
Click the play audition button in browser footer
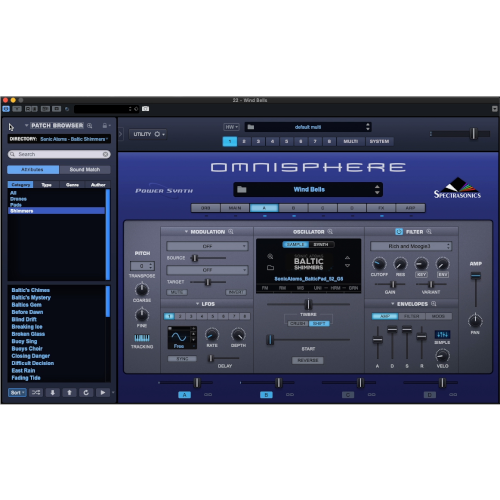tap(103, 393)
